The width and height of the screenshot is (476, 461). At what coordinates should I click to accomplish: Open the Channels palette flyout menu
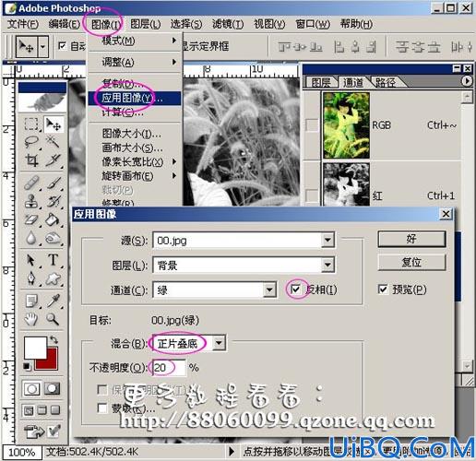click(467, 81)
